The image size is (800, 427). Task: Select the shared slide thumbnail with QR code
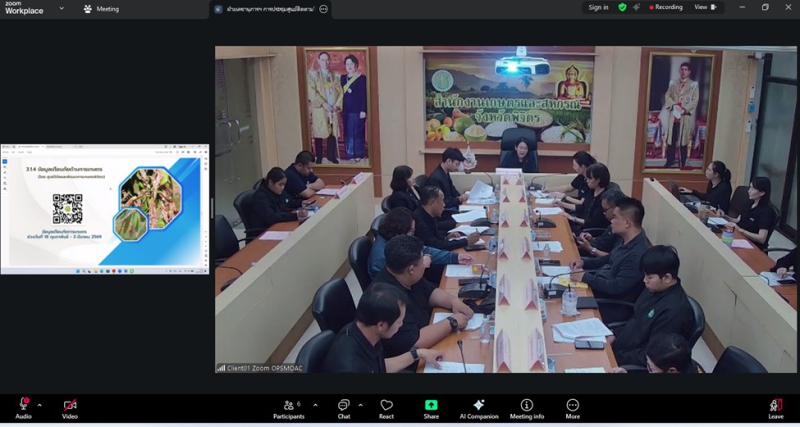coord(105,208)
